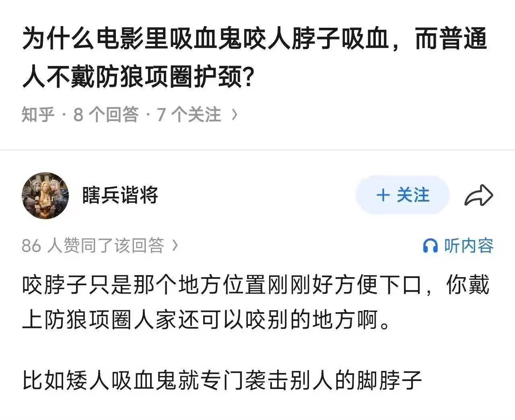Select the circular profile picture icon

click(x=45, y=195)
